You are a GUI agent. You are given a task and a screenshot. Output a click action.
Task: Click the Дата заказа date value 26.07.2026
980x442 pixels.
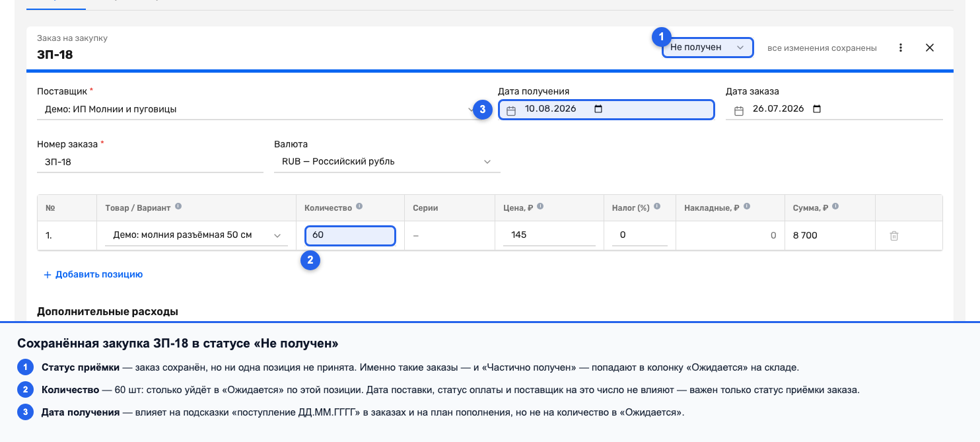click(779, 109)
